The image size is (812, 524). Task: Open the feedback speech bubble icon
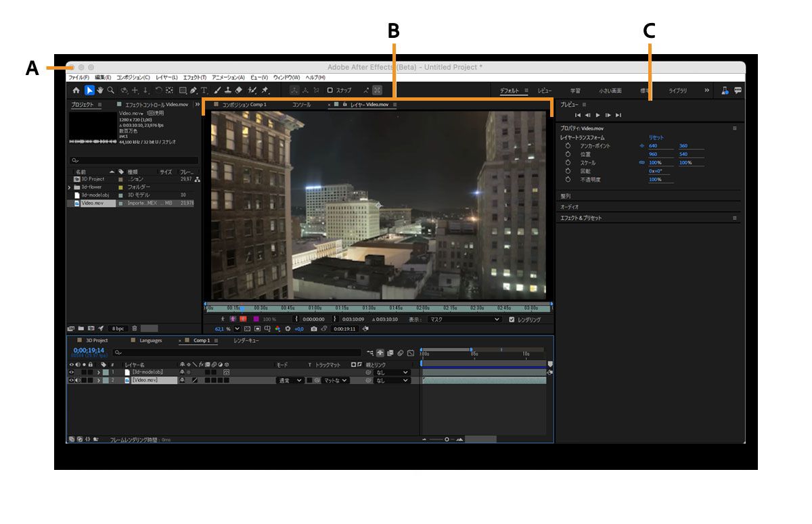(738, 90)
